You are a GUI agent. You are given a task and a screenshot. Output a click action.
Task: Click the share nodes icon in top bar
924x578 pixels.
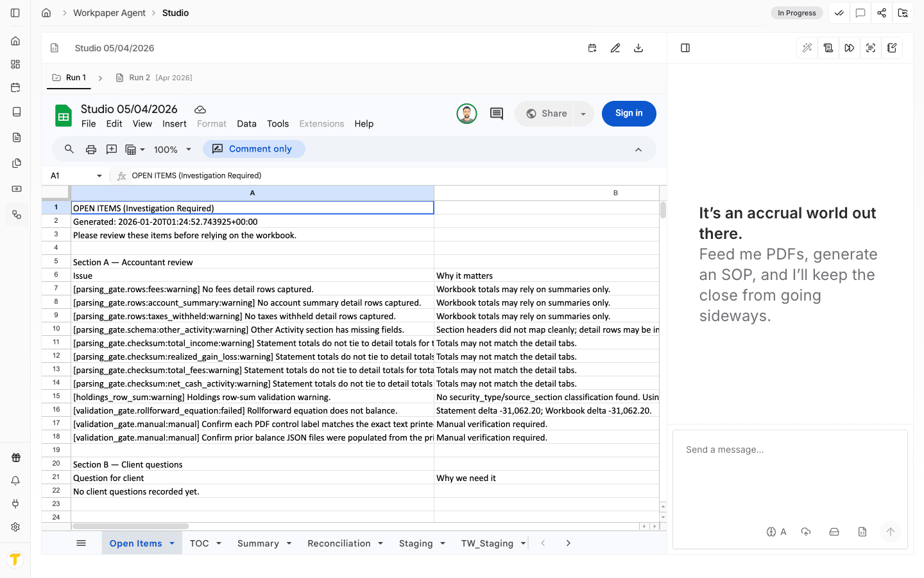(882, 13)
